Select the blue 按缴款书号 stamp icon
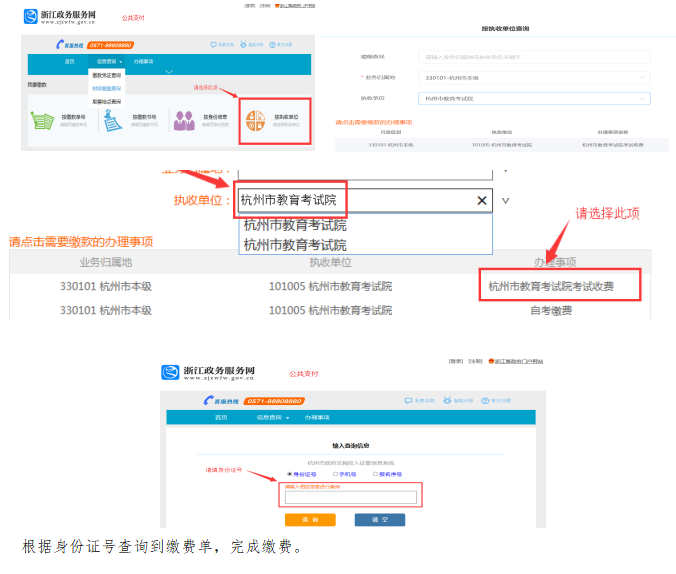The width and height of the screenshot is (676, 574). pyautogui.click(x=112, y=120)
